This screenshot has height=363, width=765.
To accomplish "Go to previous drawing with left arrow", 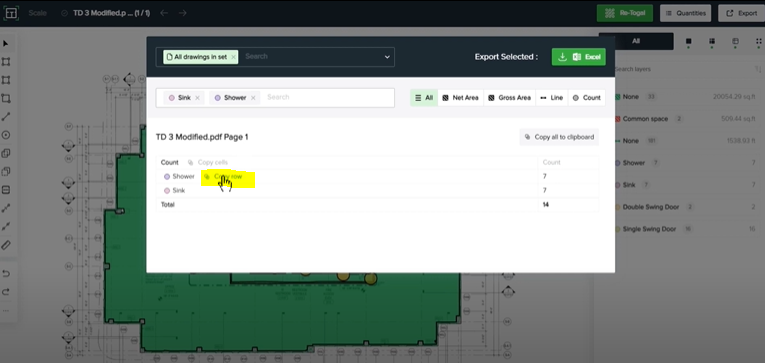I will pyautogui.click(x=164, y=13).
